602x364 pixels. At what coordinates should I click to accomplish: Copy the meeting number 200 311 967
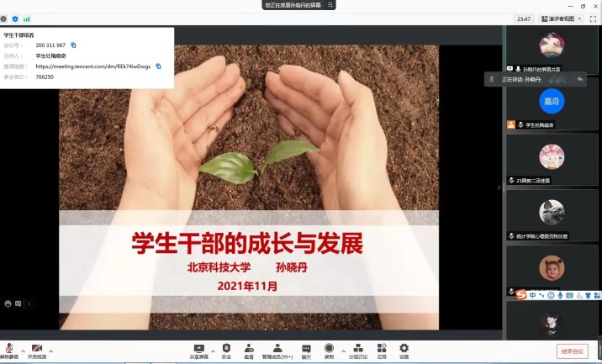[73, 45]
